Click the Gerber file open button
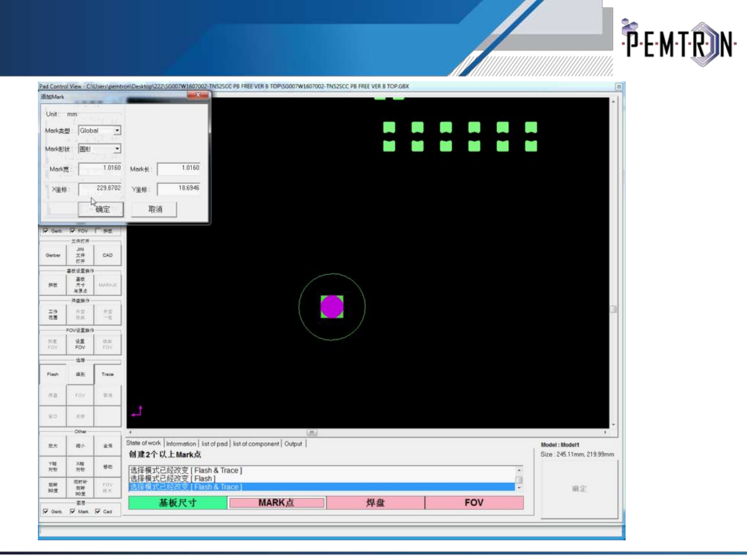Screen dimensions: 747x560 pyautogui.click(x=53, y=255)
